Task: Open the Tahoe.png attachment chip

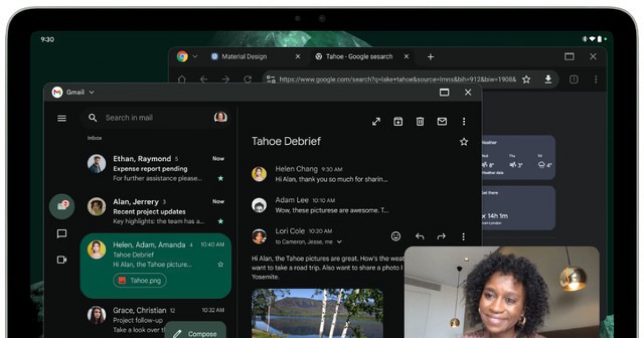Action: (x=139, y=280)
